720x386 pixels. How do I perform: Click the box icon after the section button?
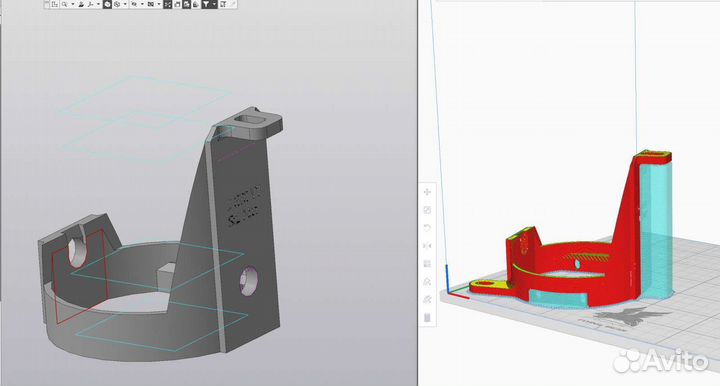tap(177, 5)
